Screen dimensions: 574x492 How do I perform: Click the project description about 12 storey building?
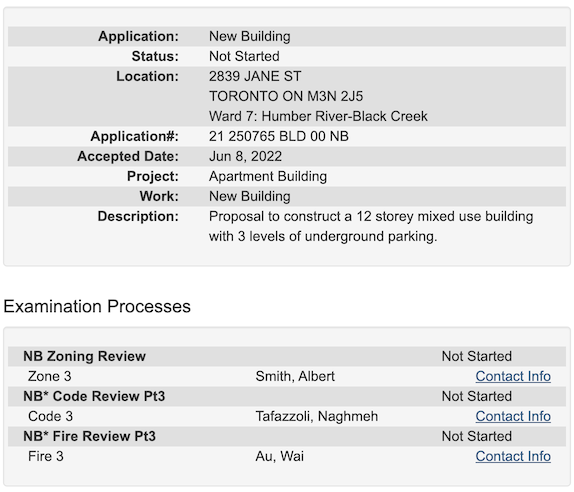[x=371, y=226]
